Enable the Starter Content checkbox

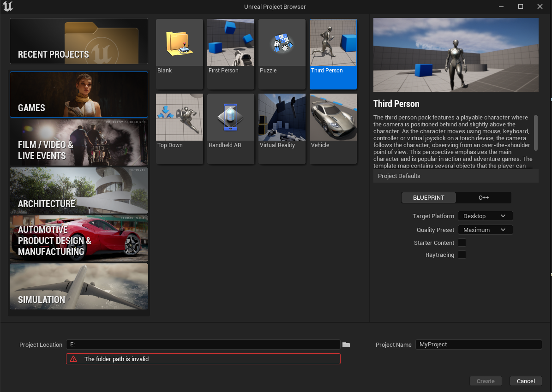click(x=462, y=243)
